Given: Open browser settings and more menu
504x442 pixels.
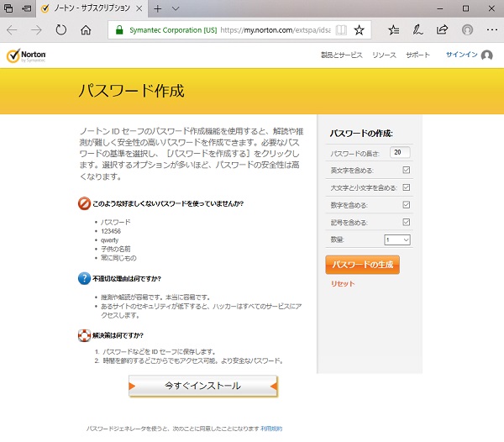Looking at the screenshot, I should (x=491, y=30).
